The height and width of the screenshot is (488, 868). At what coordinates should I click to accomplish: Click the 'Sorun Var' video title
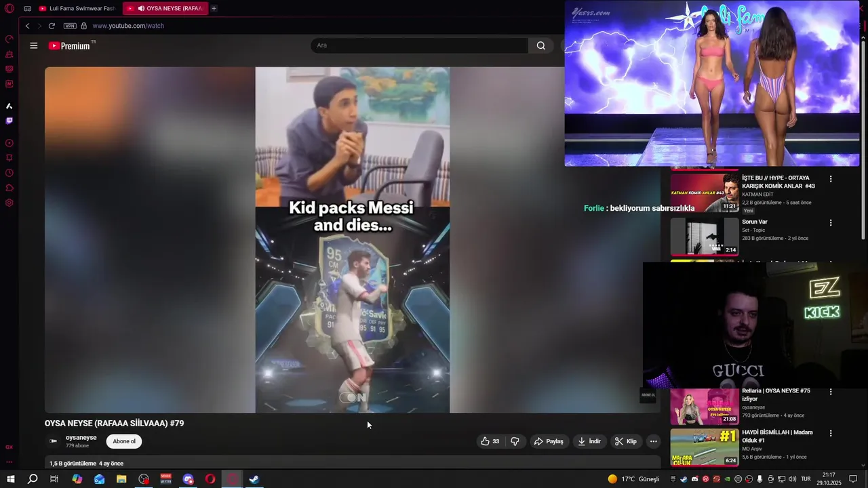[755, 222]
